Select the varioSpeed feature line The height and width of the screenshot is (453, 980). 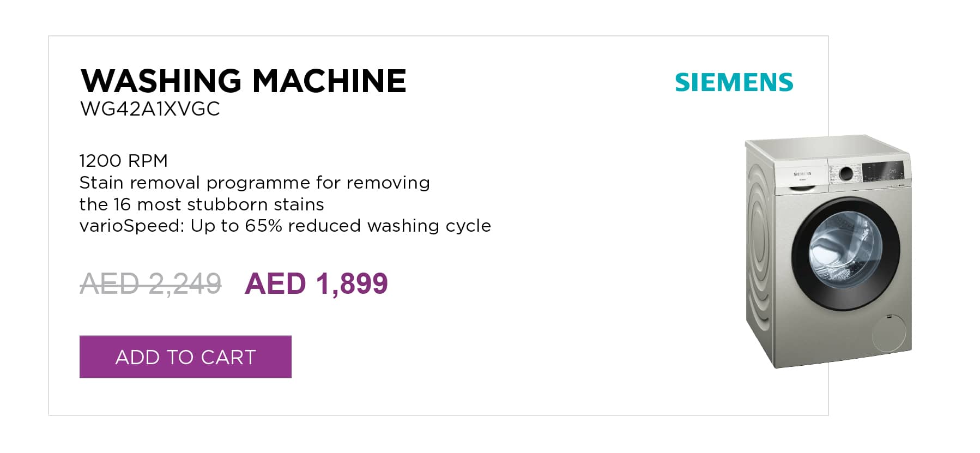point(285,226)
